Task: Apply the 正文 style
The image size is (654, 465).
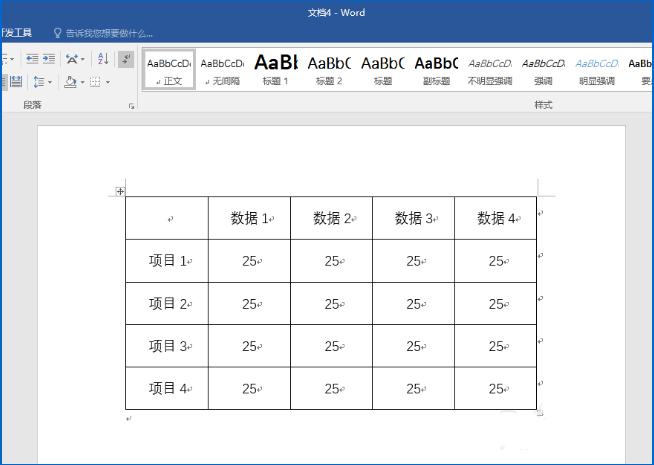Action: coord(169,70)
